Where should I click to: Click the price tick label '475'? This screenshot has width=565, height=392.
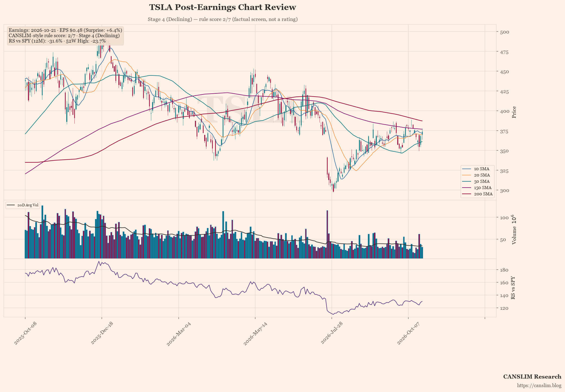coord(504,52)
